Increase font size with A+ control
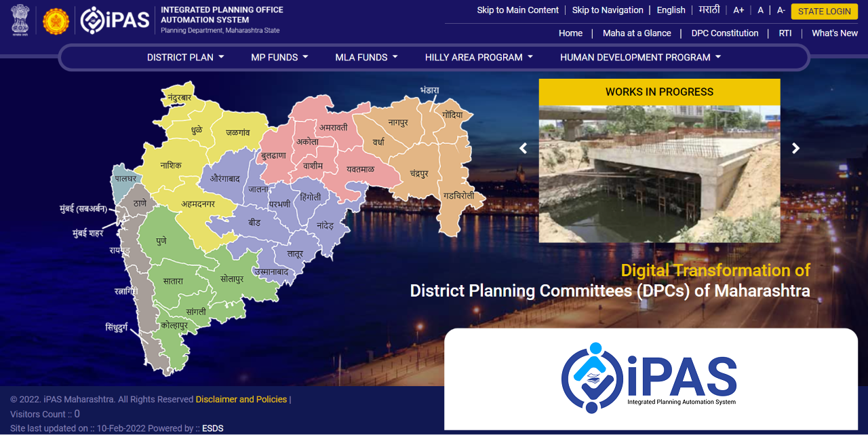Screen dimensions: 868x435 tap(738, 10)
